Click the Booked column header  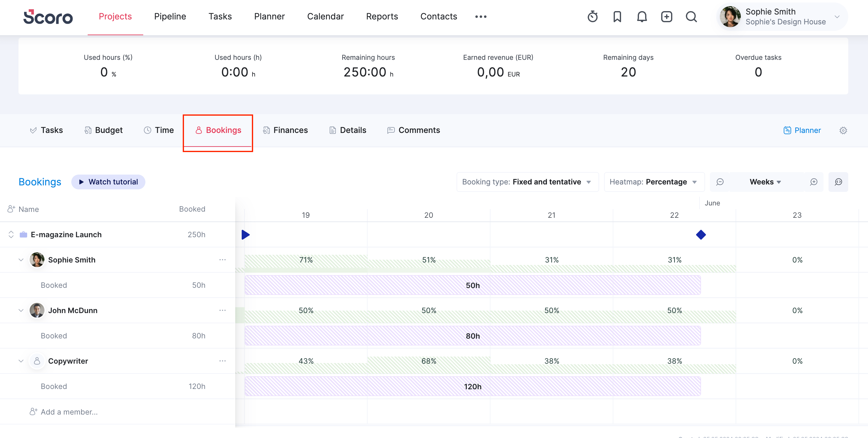tap(192, 209)
